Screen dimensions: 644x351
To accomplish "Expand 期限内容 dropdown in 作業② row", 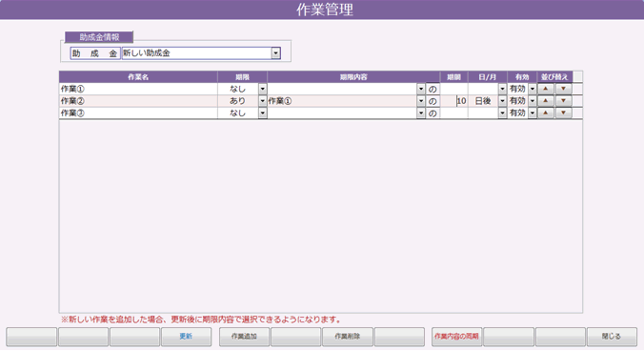I will [420, 101].
